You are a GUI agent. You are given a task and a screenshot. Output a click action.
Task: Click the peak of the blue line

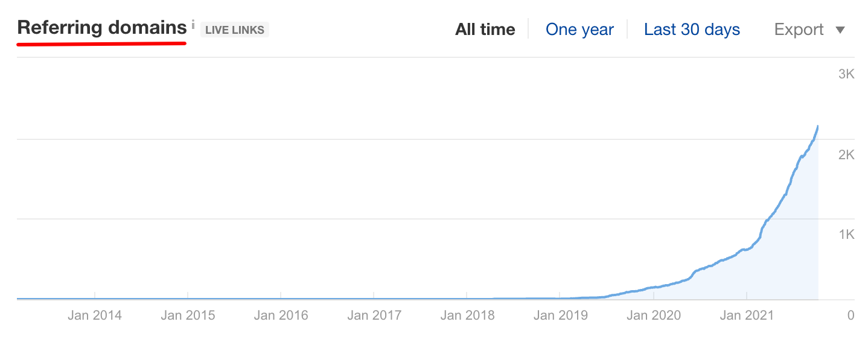818,126
